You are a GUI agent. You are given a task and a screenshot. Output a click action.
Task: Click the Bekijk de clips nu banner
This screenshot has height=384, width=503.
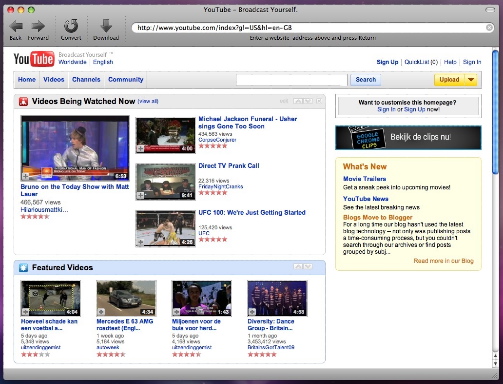(408, 137)
